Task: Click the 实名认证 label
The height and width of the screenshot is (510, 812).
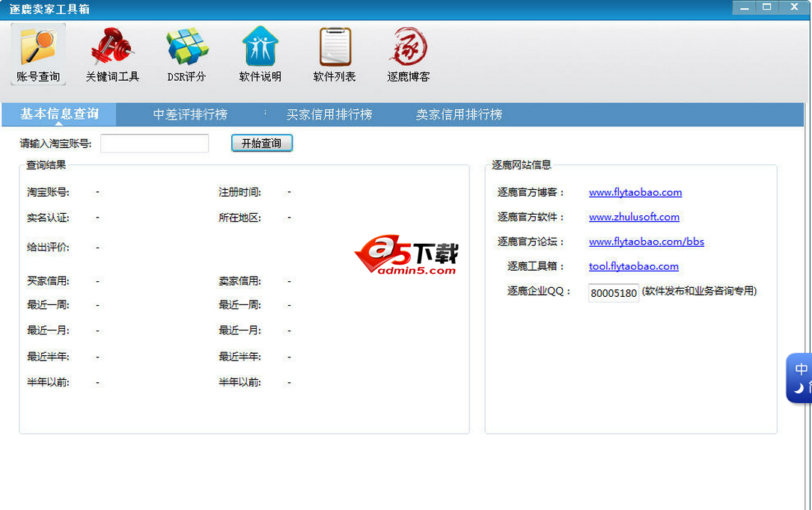Action: point(48,218)
